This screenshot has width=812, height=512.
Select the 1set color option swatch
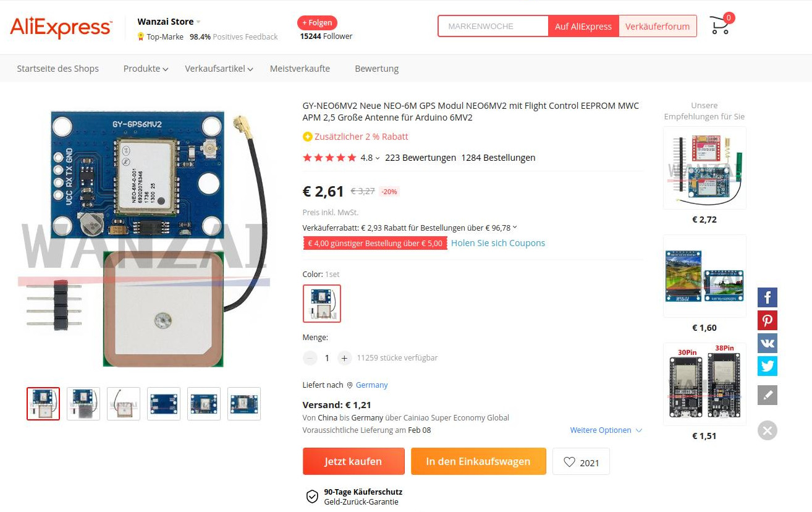[322, 304]
